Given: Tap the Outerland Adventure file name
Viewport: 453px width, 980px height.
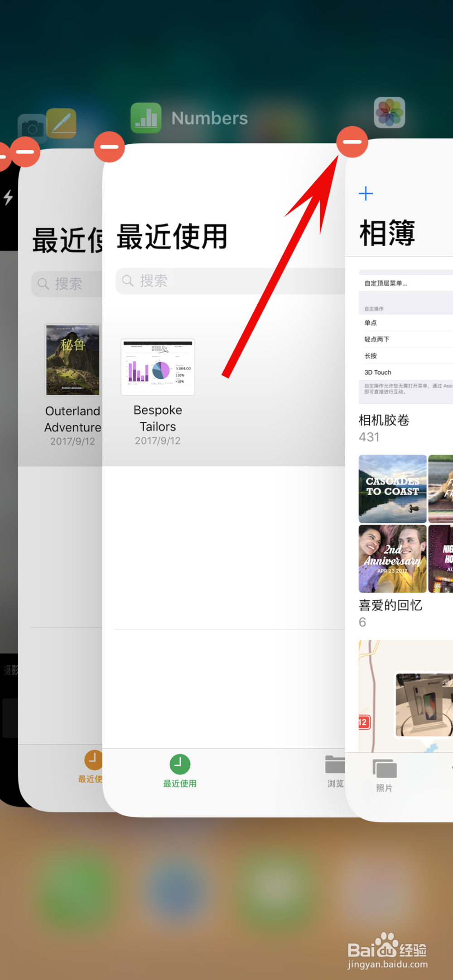Looking at the screenshot, I should pyautogui.click(x=72, y=419).
